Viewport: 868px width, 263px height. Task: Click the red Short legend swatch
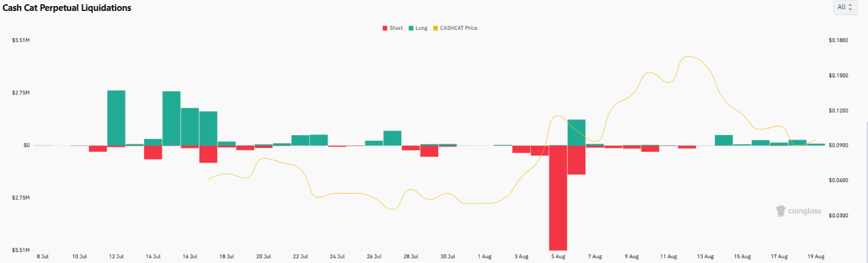click(385, 28)
